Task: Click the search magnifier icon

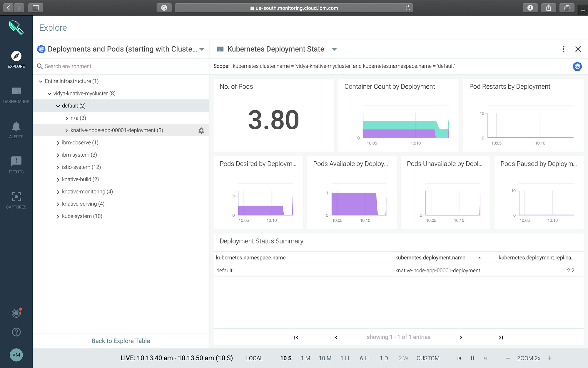Action: tap(40, 66)
